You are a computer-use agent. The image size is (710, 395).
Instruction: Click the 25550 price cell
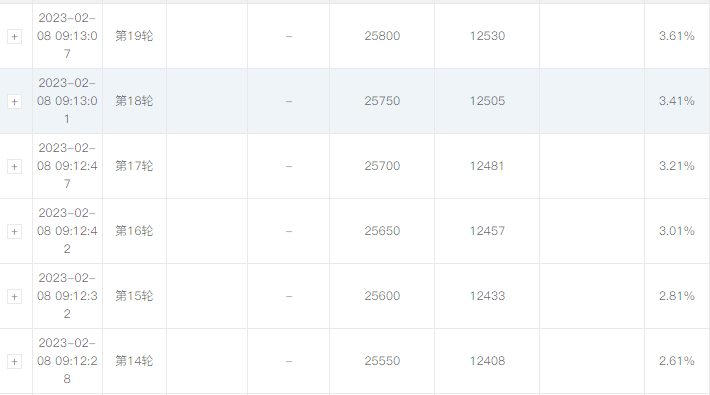pos(382,361)
